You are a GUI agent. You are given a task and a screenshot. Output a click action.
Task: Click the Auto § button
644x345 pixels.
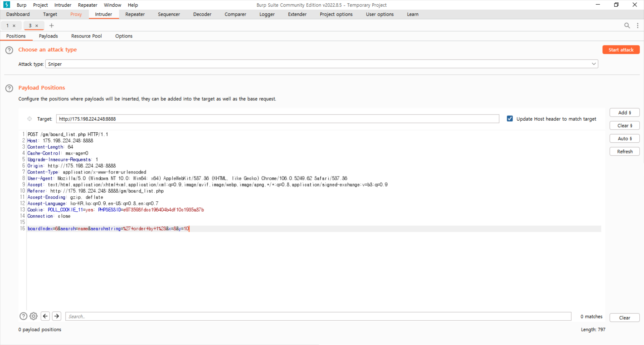point(625,139)
